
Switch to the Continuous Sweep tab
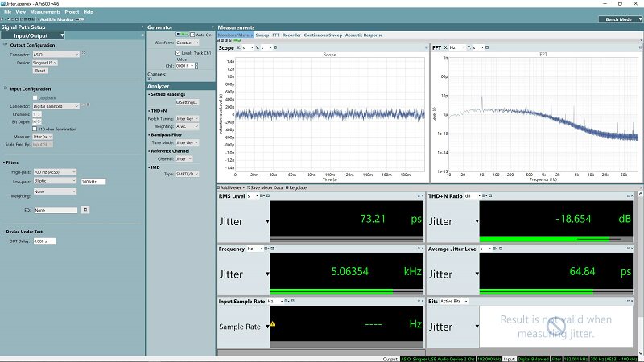click(323, 35)
